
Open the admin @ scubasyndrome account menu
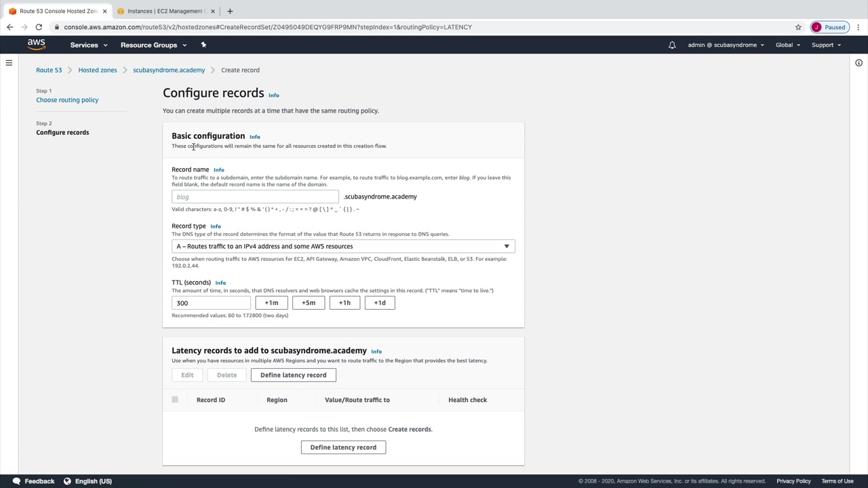tap(726, 45)
